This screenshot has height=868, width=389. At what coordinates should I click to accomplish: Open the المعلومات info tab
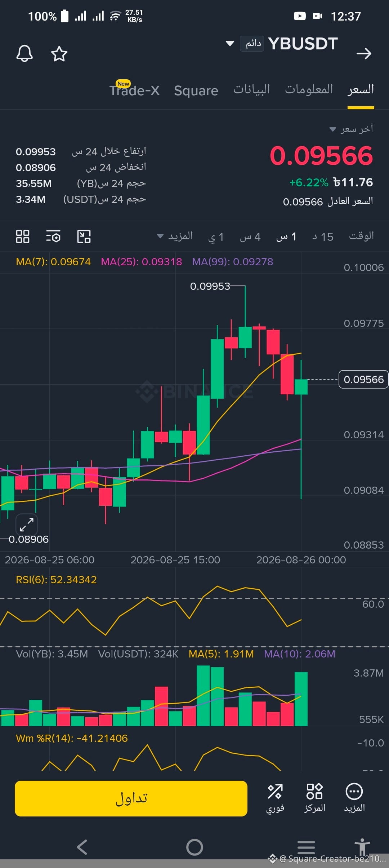pyautogui.click(x=309, y=89)
